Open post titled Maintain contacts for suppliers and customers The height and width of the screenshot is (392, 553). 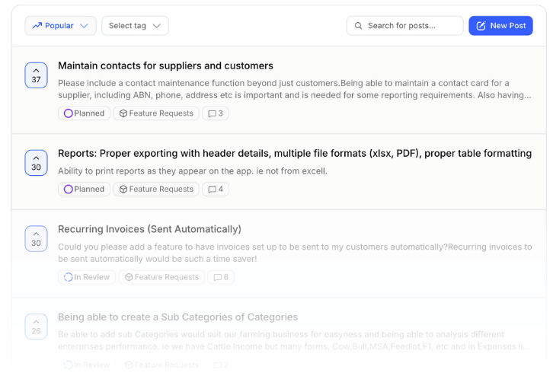165,66
